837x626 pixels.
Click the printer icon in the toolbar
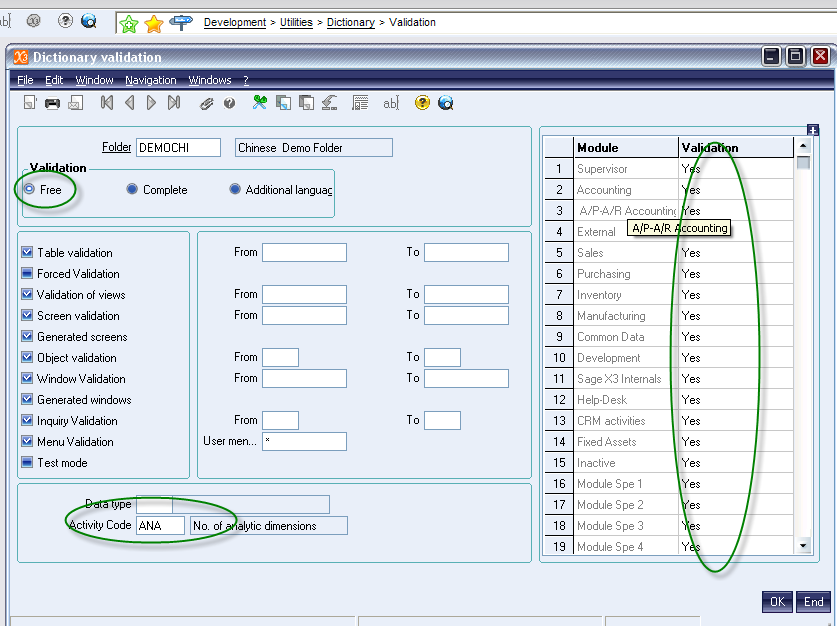pos(52,103)
